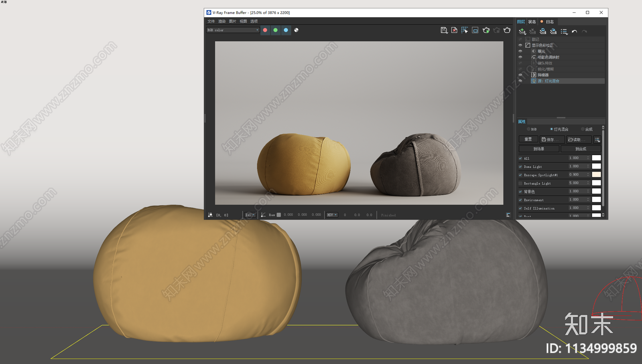
Task: Open the 图片 menu
Action: point(233,21)
